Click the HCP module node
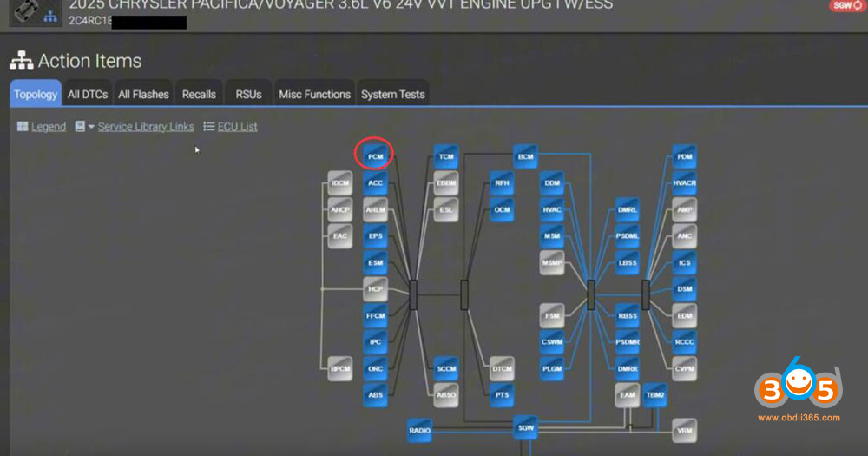This screenshot has width=868, height=456. [x=375, y=289]
